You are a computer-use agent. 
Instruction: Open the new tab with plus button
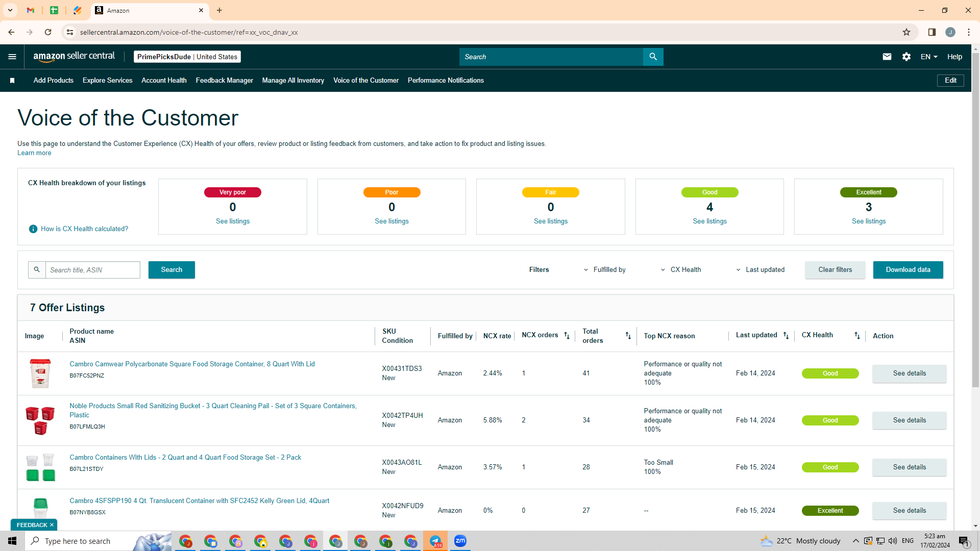tap(219, 10)
